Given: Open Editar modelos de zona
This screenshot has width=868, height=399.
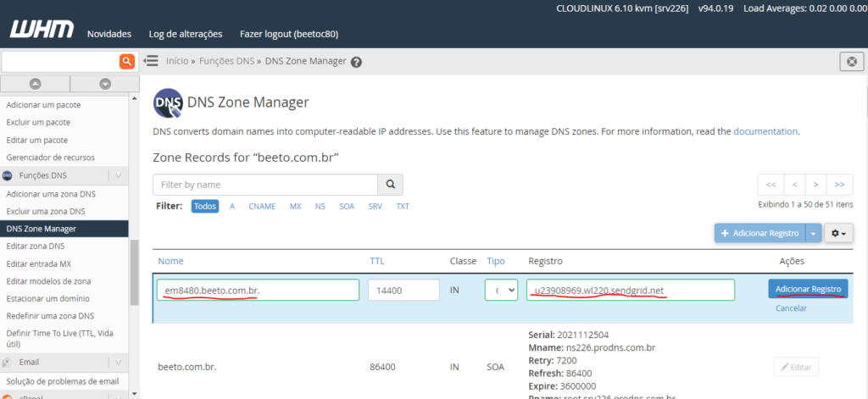Looking at the screenshot, I should point(48,281).
